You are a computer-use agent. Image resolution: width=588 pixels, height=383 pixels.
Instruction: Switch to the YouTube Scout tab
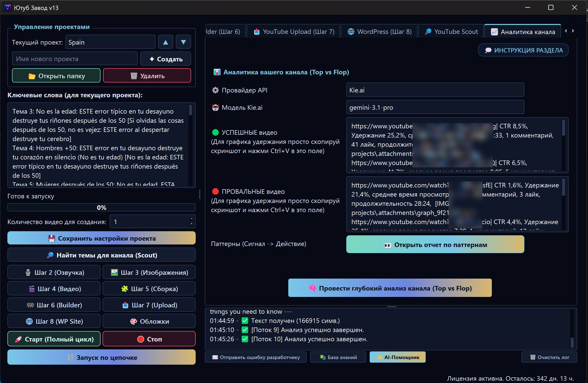click(451, 32)
